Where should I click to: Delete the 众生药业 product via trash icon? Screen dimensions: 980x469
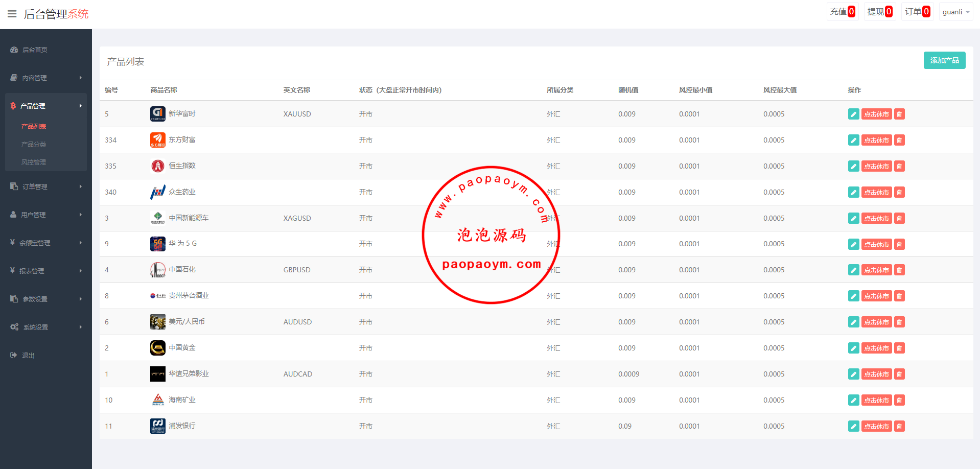pyautogui.click(x=899, y=192)
